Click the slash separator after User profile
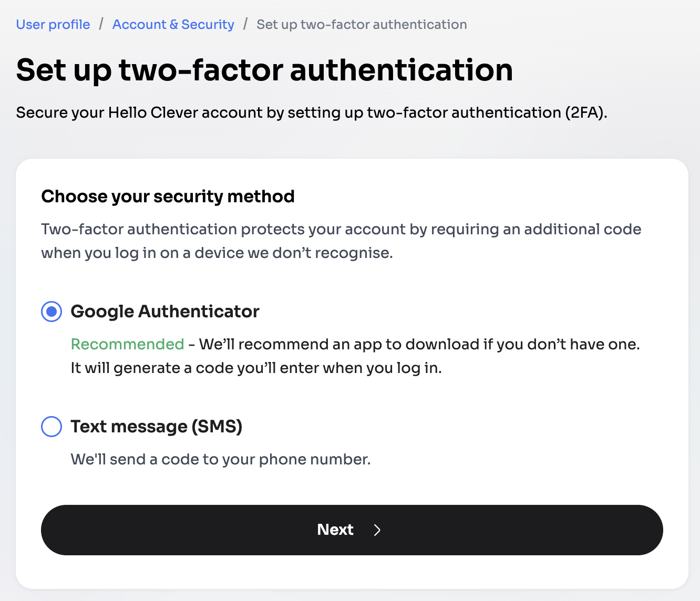Viewport: 700px width, 601px height. click(x=101, y=25)
